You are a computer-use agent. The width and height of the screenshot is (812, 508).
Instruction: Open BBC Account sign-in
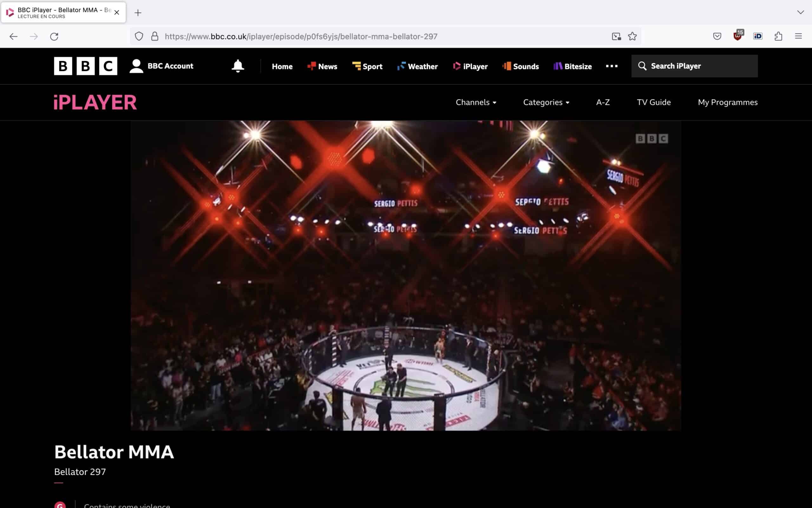tap(161, 66)
